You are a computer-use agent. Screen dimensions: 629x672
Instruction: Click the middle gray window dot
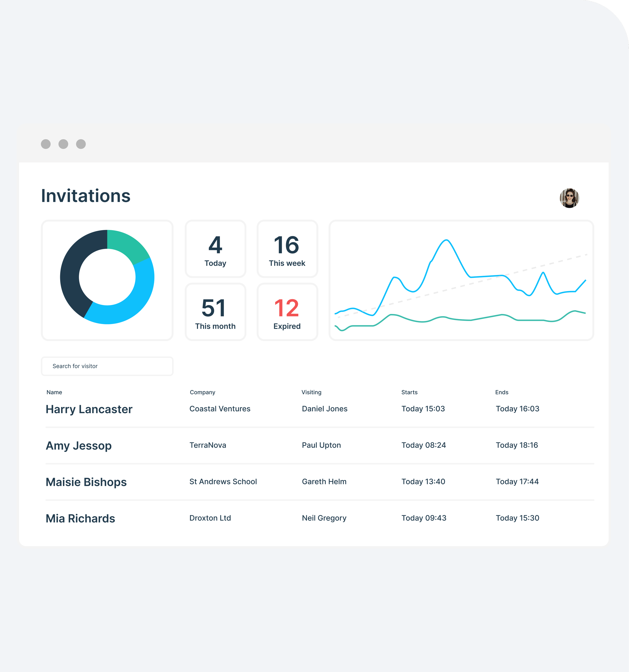point(63,144)
